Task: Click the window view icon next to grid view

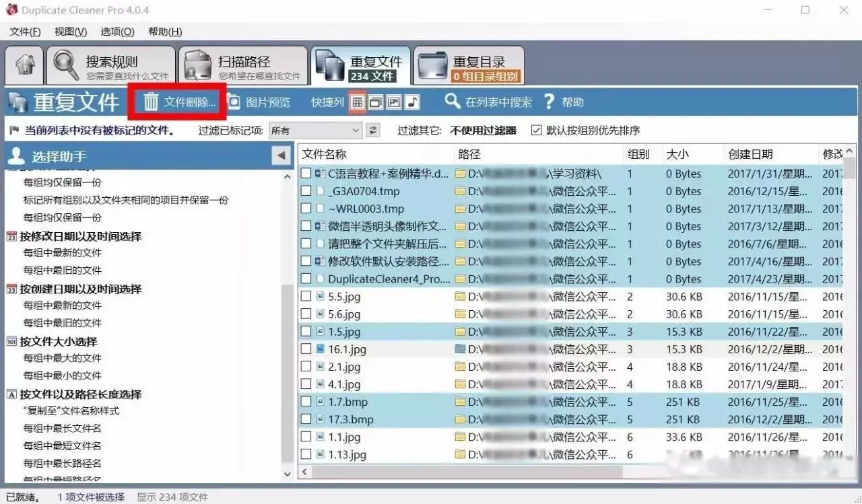Action: tap(377, 102)
